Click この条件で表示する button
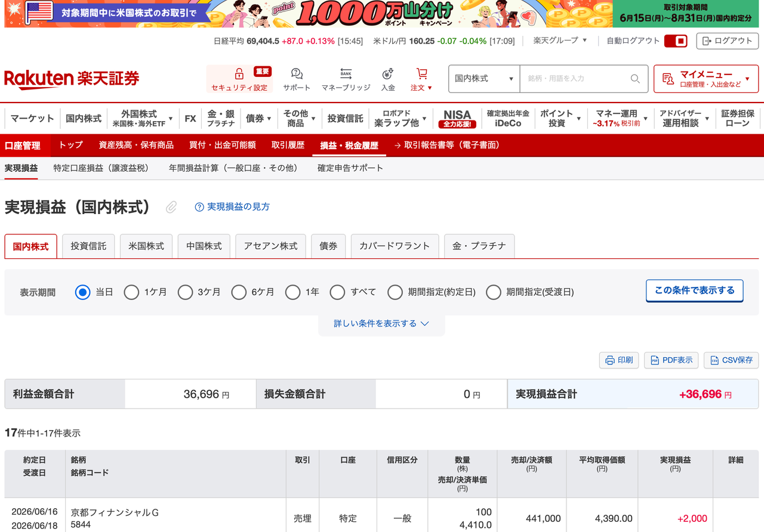The image size is (764, 532). 694,290
